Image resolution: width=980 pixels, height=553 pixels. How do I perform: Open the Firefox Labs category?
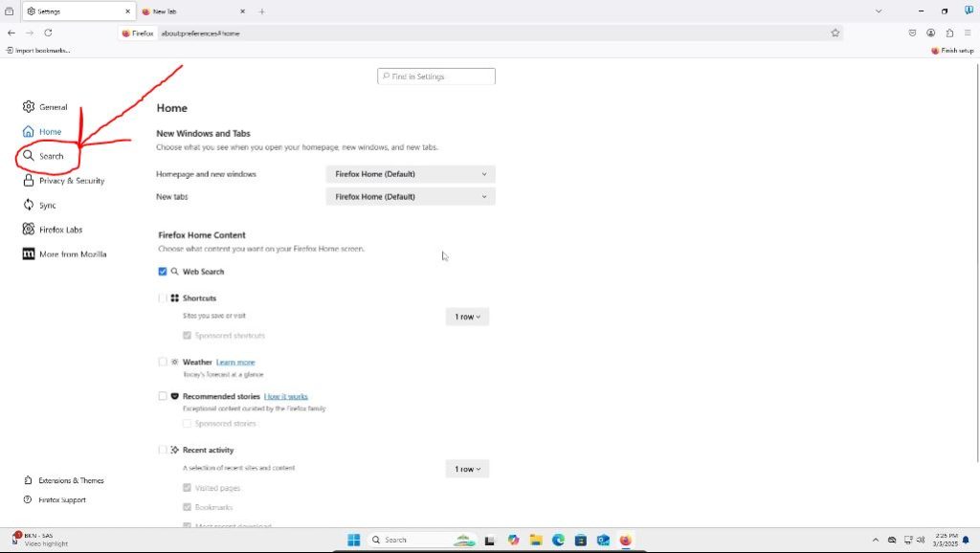coord(52,230)
